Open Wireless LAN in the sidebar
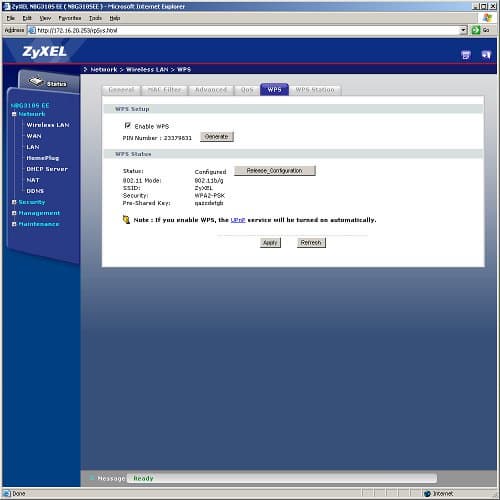The height and width of the screenshot is (500, 500). [48, 125]
